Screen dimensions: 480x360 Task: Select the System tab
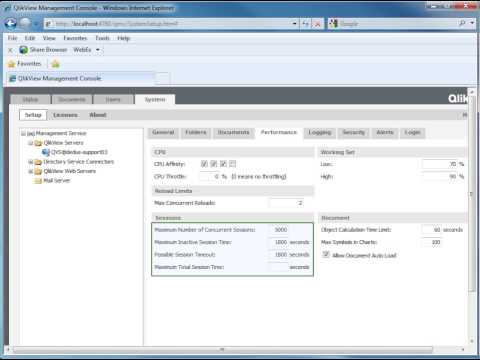[155, 99]
